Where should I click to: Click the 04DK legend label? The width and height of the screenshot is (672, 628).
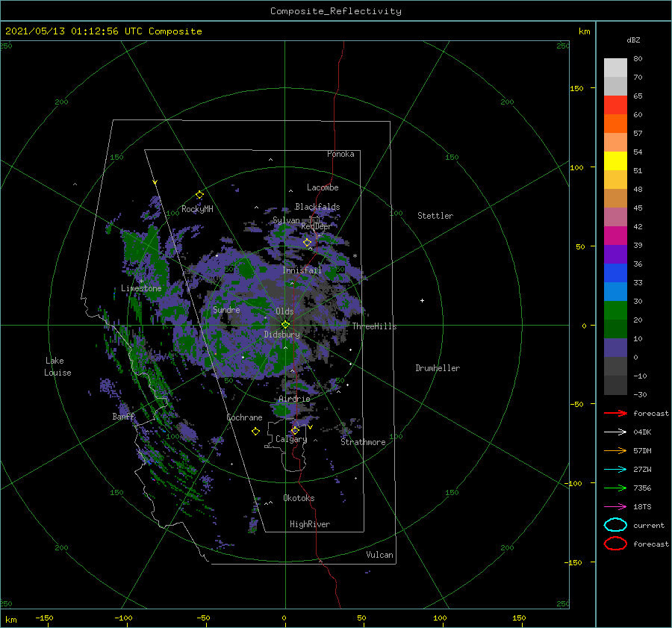pos(642,432)
